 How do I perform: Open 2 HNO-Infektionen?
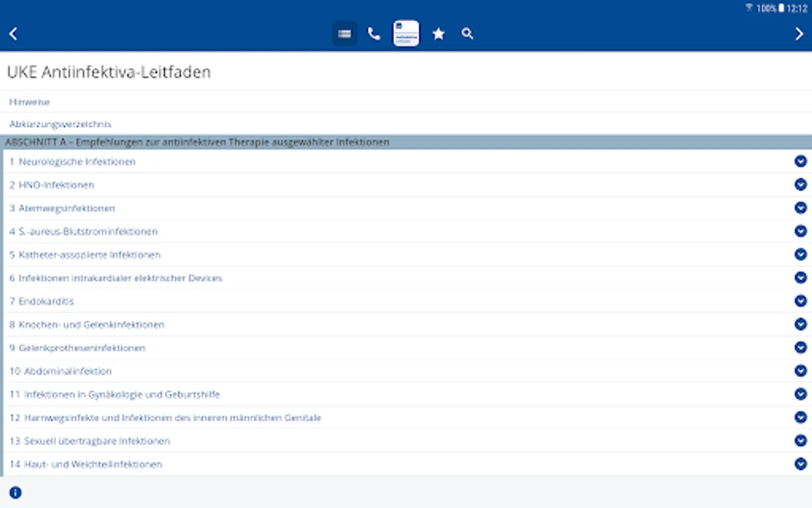[x=52, y=185]
